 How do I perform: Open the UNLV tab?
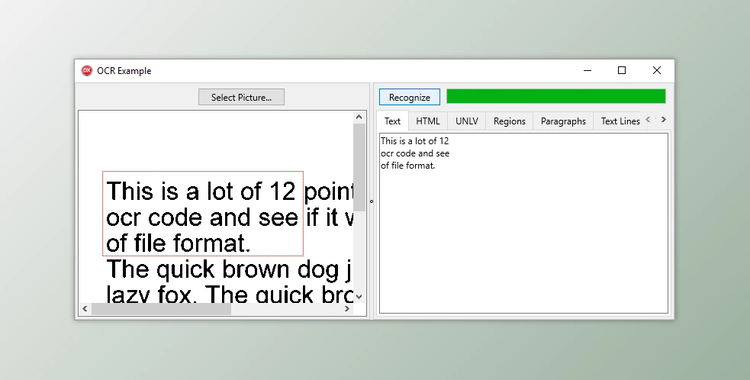467,121
